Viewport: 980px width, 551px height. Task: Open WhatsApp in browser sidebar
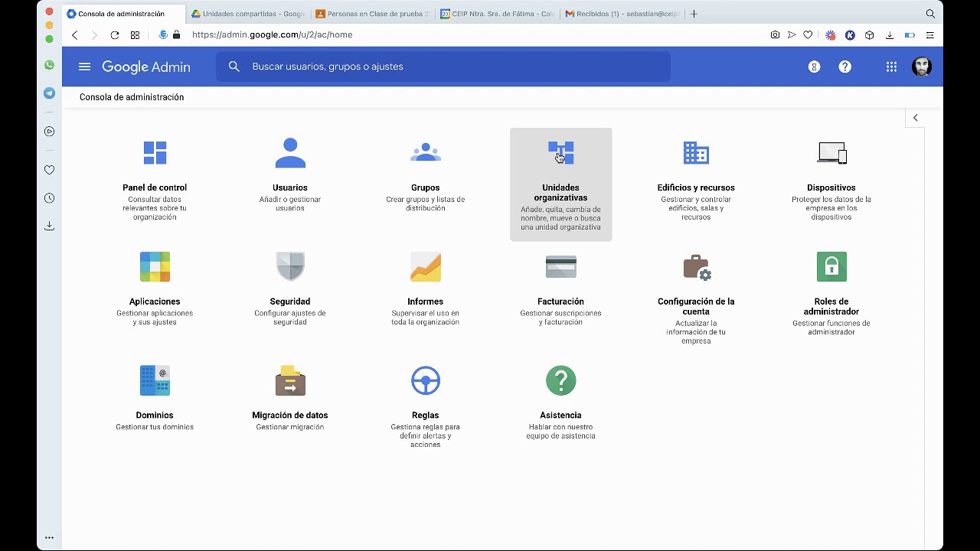point(49,65)
